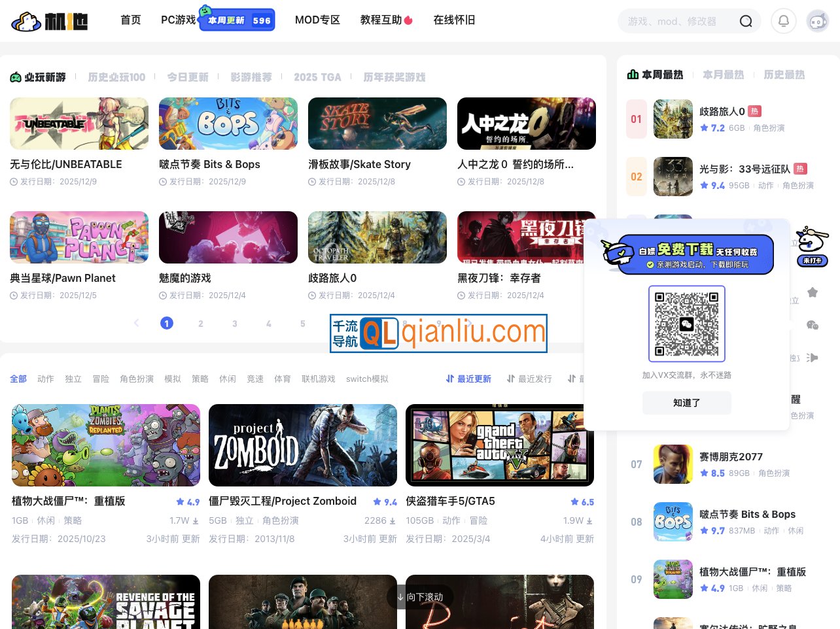
Task: Switch to the 历史必玩100 tab
Action: point(116,77)
